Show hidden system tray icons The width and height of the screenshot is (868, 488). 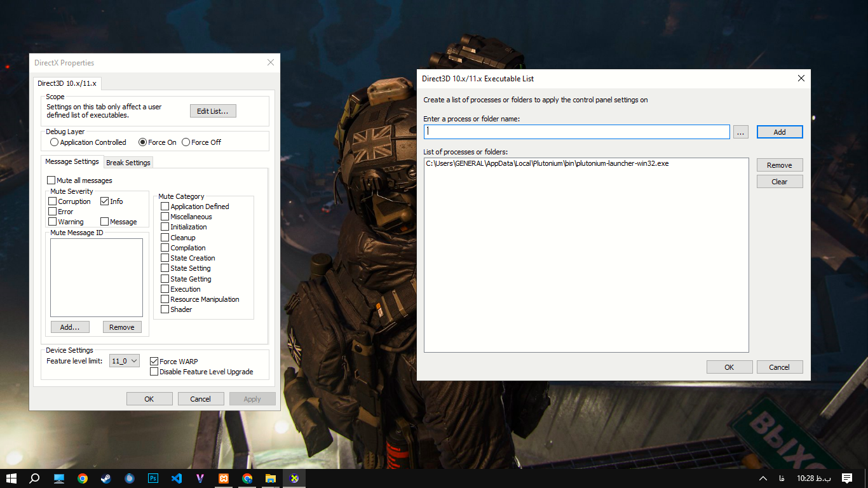coord(763,478)
